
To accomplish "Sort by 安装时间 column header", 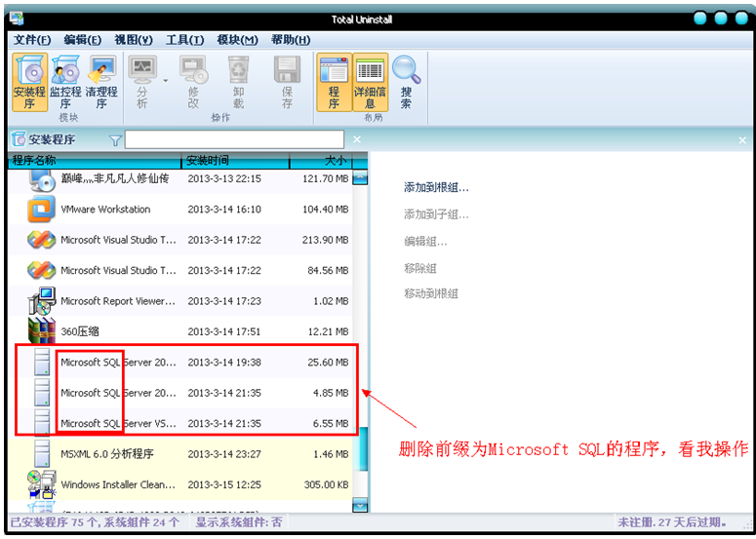I will (x=235, y=161).
